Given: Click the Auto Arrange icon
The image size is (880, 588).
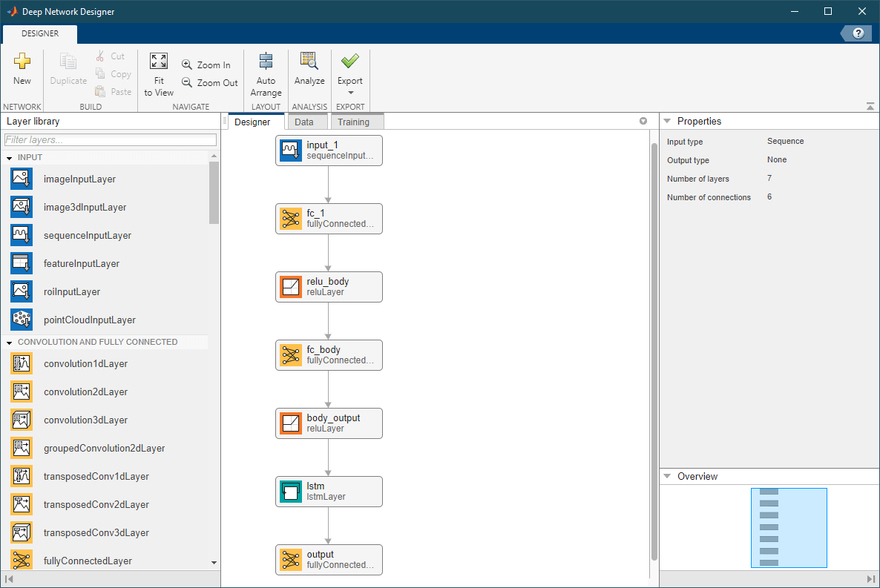Looking at the screenshot, I should [266, 61].
